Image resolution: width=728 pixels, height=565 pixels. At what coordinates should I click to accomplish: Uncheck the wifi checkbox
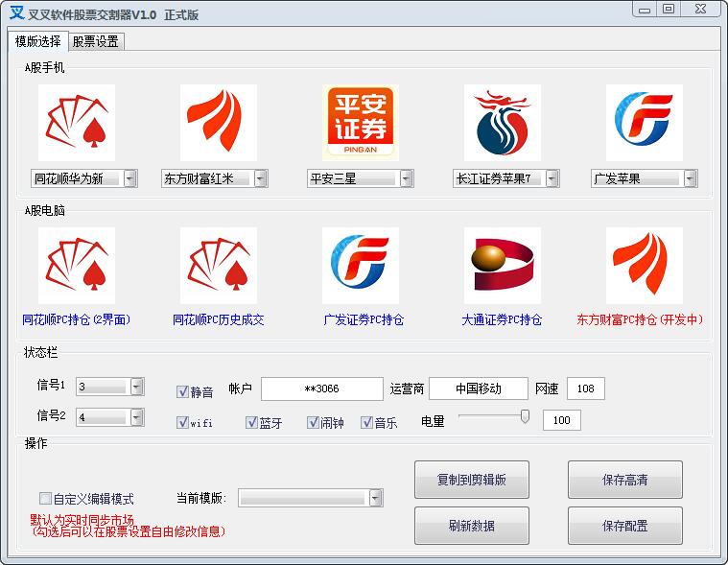point(182,422)
